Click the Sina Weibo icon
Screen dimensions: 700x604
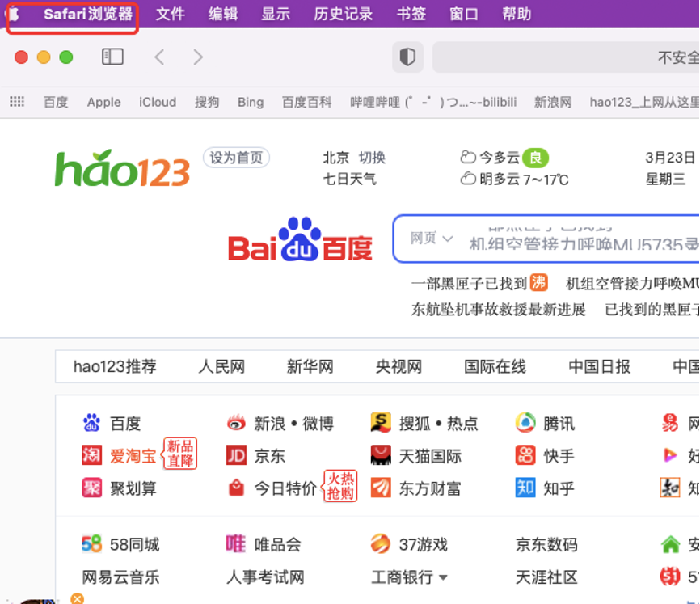236,423
